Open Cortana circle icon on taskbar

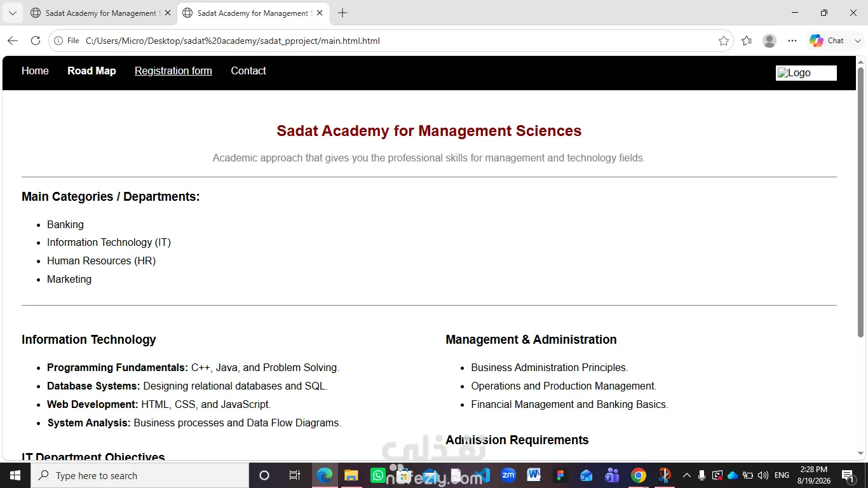coord(264,475)
